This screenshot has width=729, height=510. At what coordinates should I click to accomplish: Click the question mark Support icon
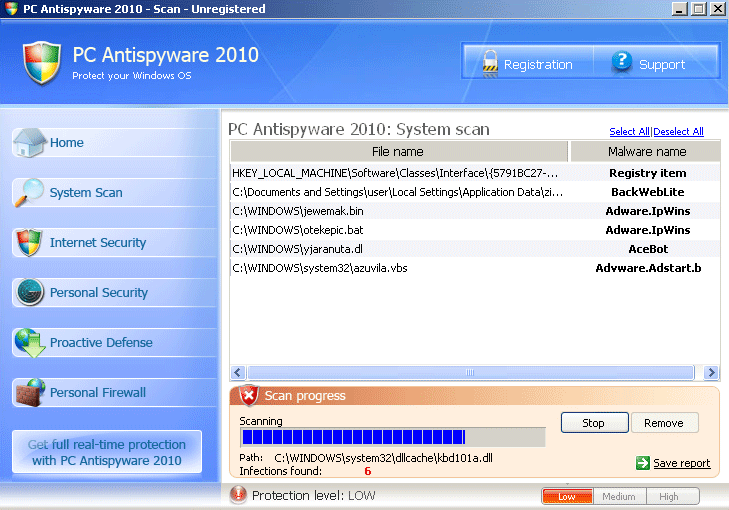pyautogui.click(x=621, y=64)
